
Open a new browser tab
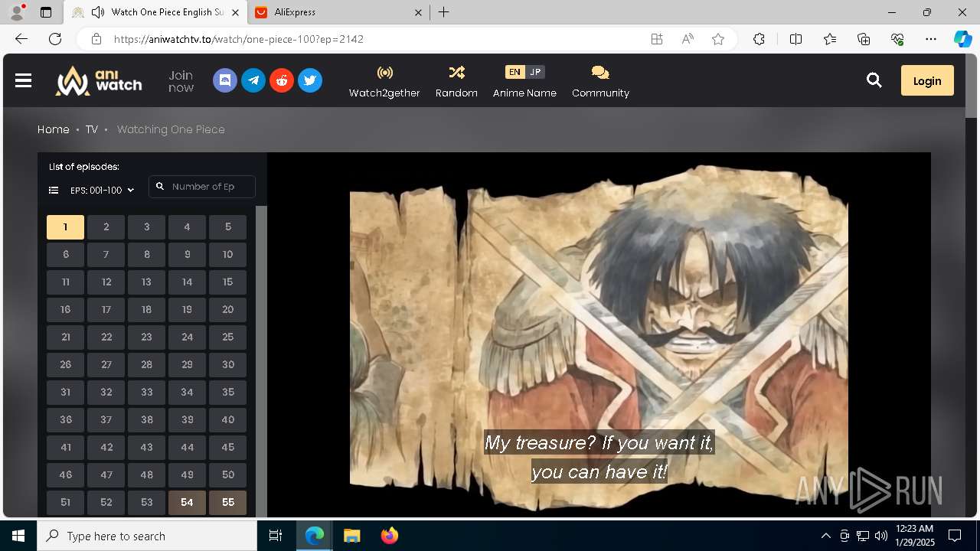click(443, 12)
